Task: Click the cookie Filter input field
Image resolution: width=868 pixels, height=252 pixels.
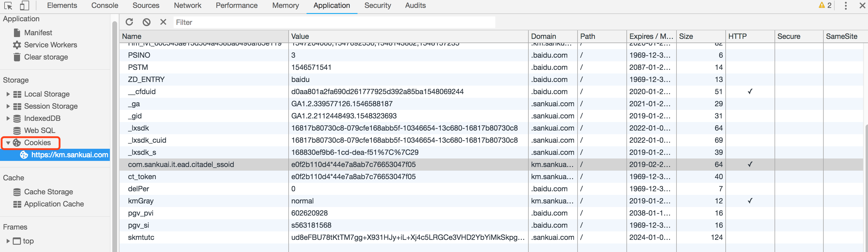Action: [x=334, y=22]
